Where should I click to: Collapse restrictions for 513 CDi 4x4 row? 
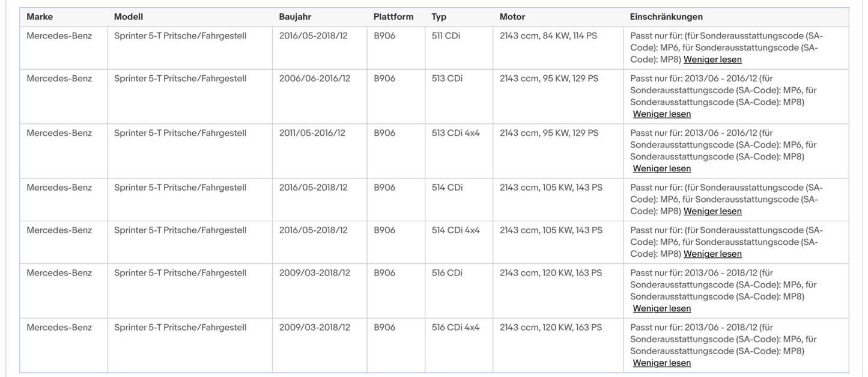(661, 169)
